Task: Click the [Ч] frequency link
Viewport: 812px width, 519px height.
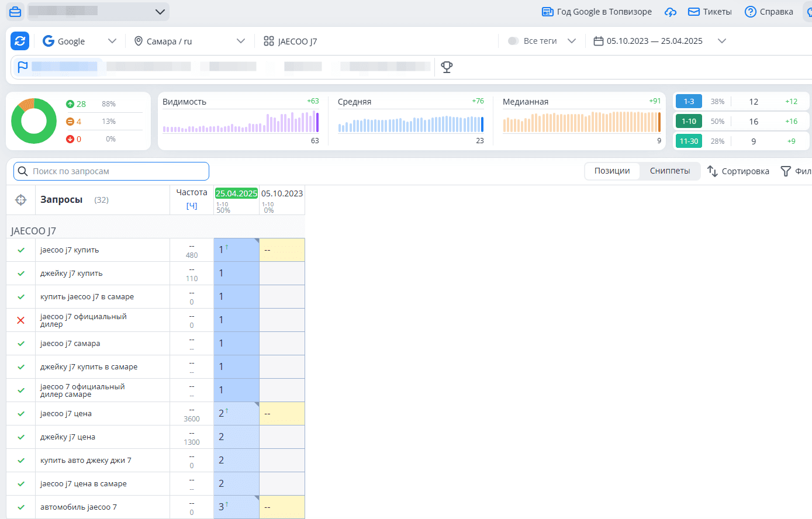Action: [x=192, y=206]
